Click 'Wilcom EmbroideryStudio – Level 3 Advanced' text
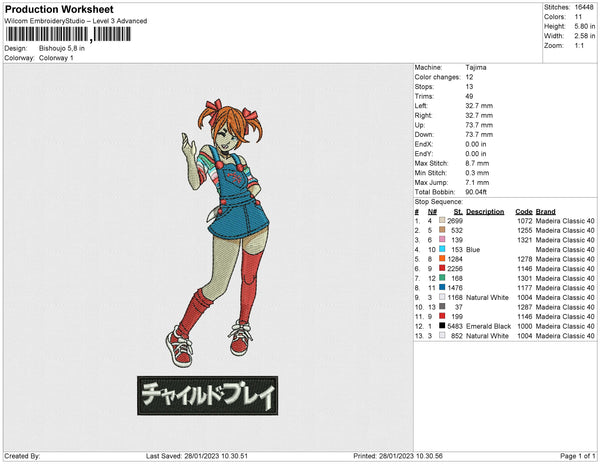The height and width of the screenshot is (464, 600). click(x=76, y=21)
